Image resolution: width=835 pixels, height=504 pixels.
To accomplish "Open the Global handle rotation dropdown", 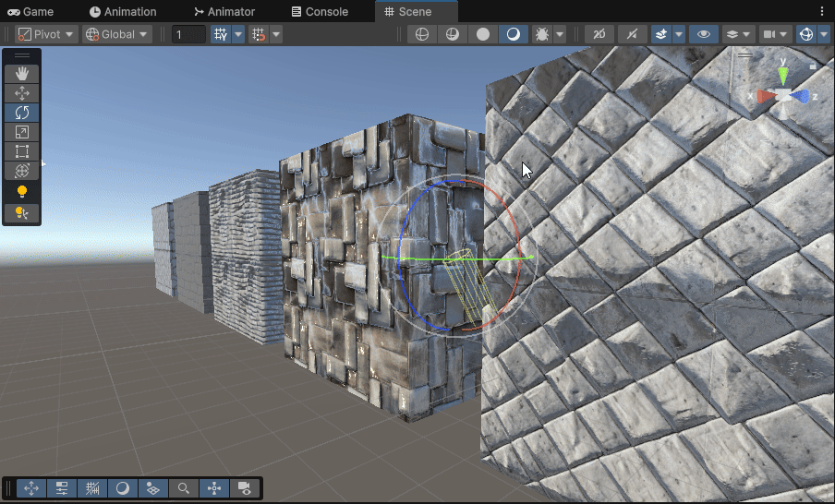I will coord(117,34).
